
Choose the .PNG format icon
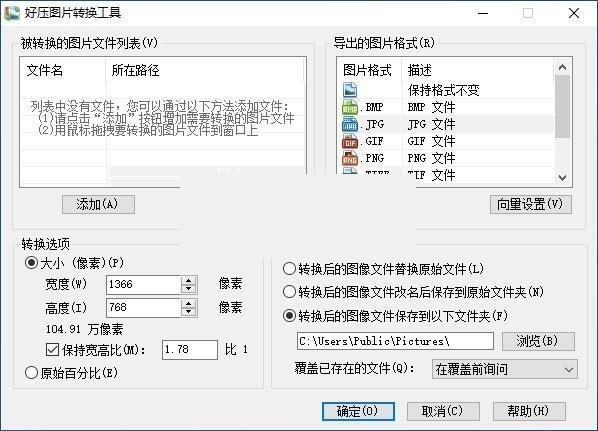350,158
